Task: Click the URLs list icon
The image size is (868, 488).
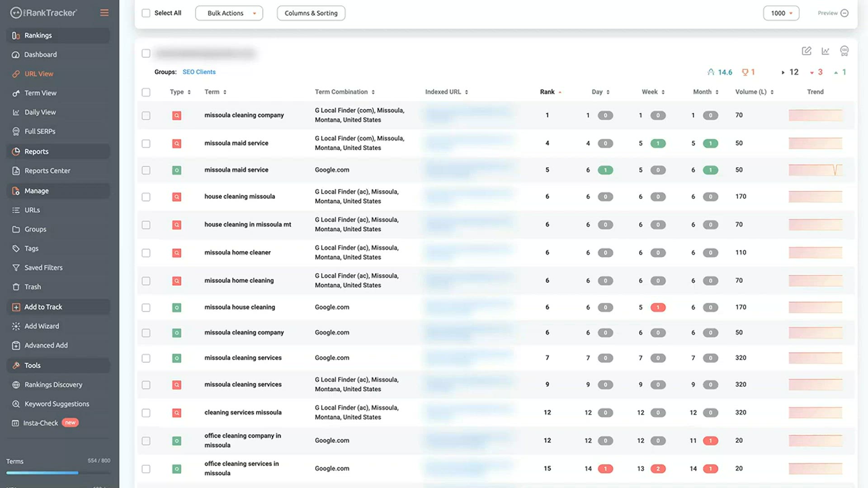Action: 16,210
